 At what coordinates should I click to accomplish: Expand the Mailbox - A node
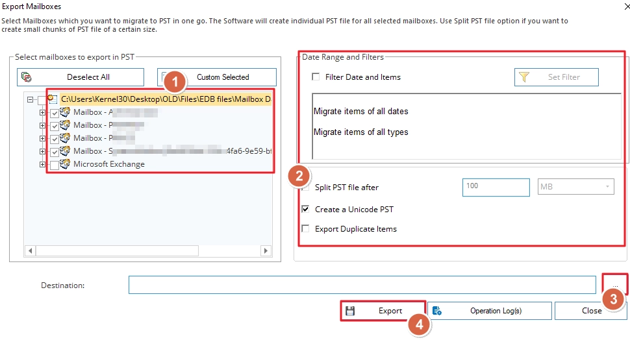[42, 112]
